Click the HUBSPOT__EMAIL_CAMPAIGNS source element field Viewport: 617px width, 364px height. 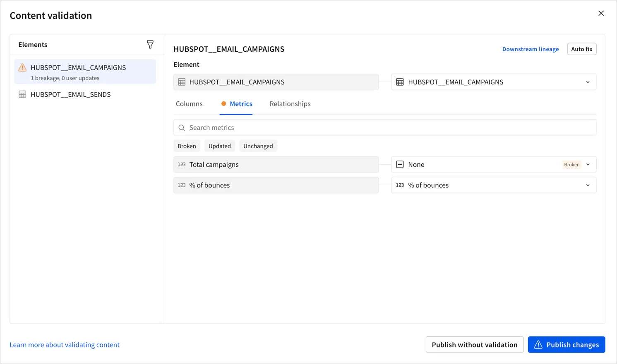pos(276,82)
